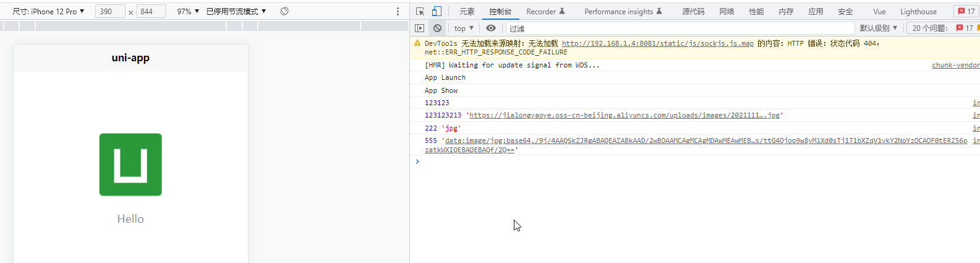Click the 'uni-app' navigation bar title
This screenshot has width=980, height=263.
(x=130, y=58)
